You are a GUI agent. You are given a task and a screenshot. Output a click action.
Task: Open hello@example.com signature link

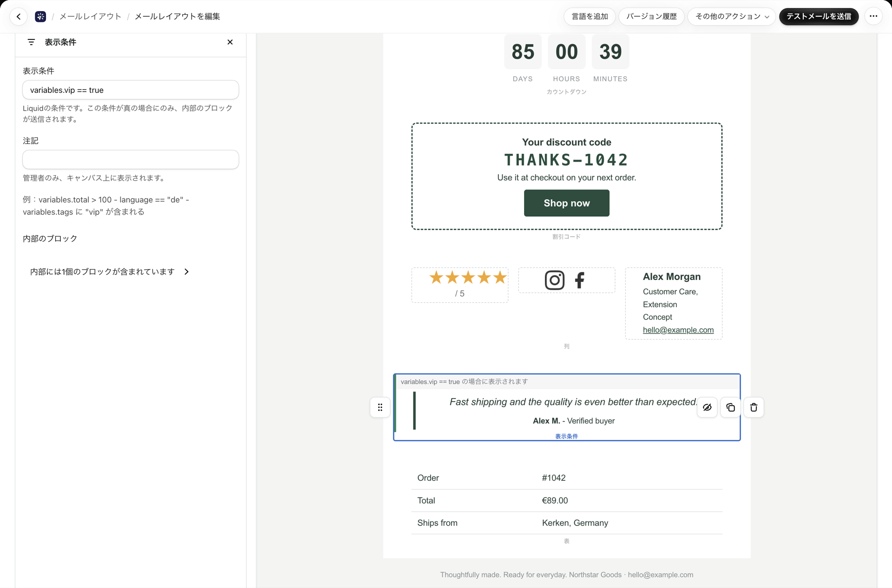(678, 330)
